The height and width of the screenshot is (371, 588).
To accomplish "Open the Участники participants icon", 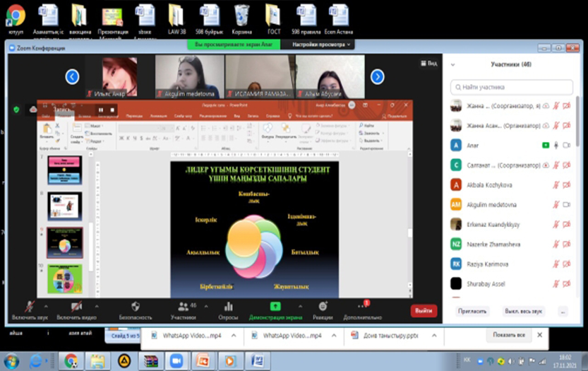I will pos(183,307).
